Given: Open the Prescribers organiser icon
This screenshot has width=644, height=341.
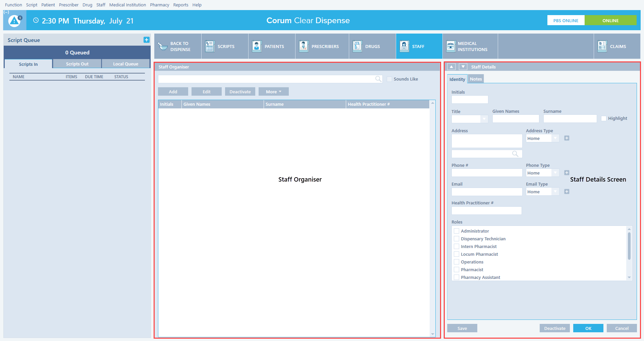Looking at the screenshot, I should (304, 46).
